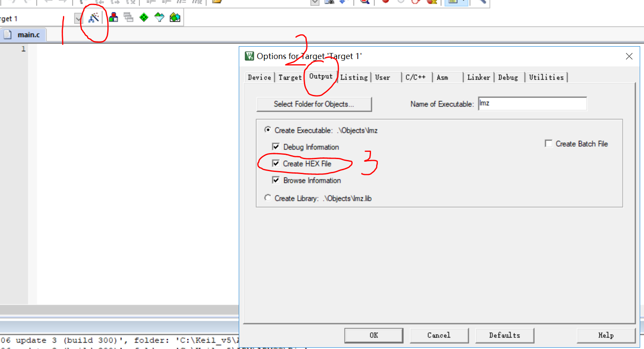Select Create Library radio button

[267, 198]
